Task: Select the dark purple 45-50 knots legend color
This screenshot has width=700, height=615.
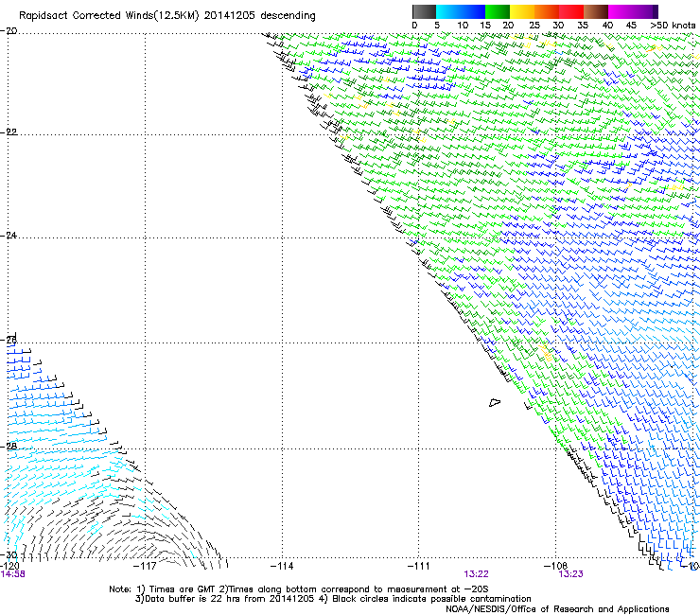Action: tap(645, 11)
